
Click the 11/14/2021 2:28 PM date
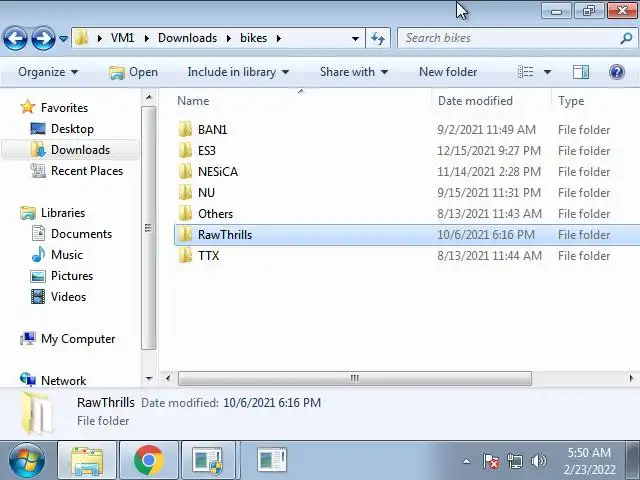pyautogui.click(x=489, y=171)
